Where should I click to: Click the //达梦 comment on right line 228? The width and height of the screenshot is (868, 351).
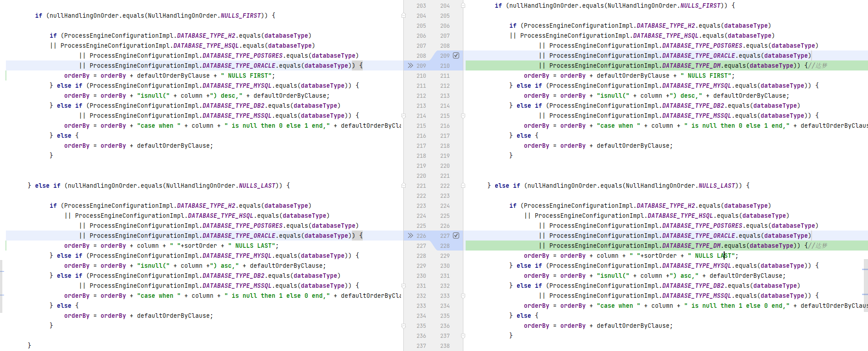[x=818, y=246]
